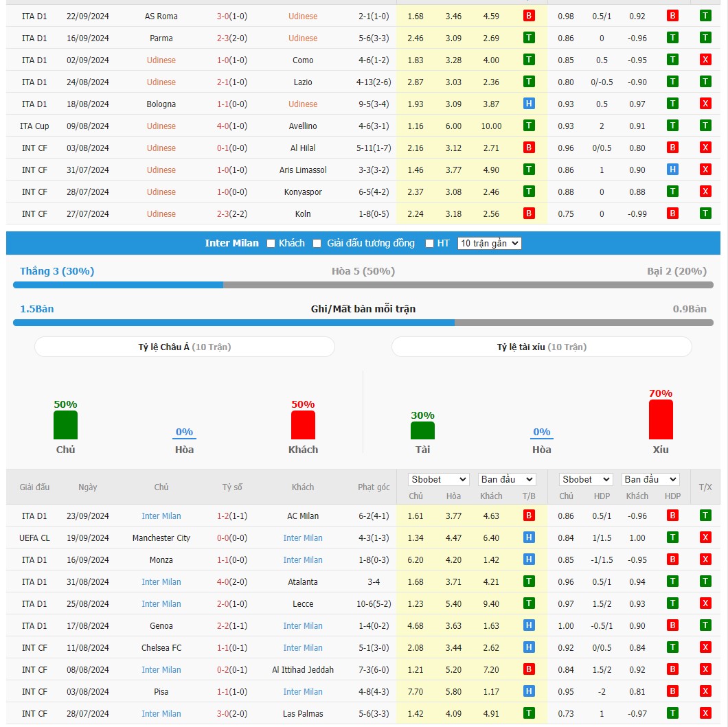
Task: Click the red X badge in the Al Hilal row
Action: click(705, 148)
